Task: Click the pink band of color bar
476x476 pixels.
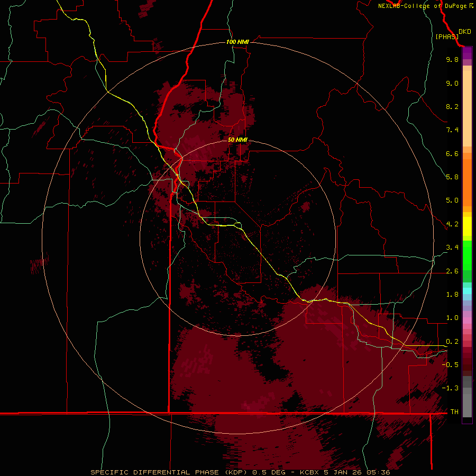Action: (467, 321)
